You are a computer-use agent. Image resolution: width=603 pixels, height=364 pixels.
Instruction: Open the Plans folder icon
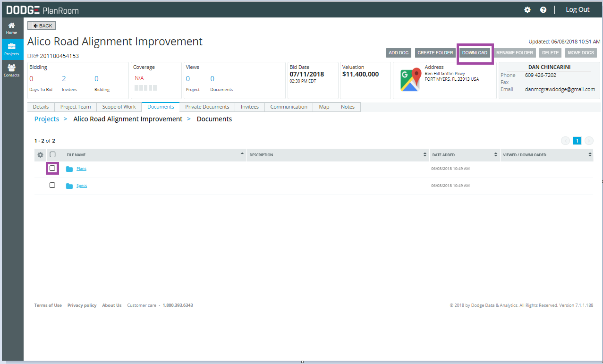[x=69, y=168]
